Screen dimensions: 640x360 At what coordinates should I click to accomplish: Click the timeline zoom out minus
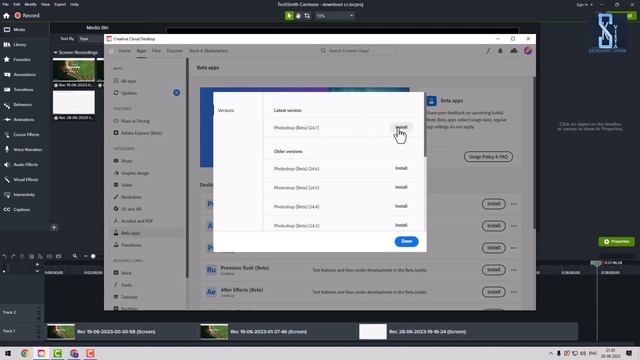tap(86, 256)
